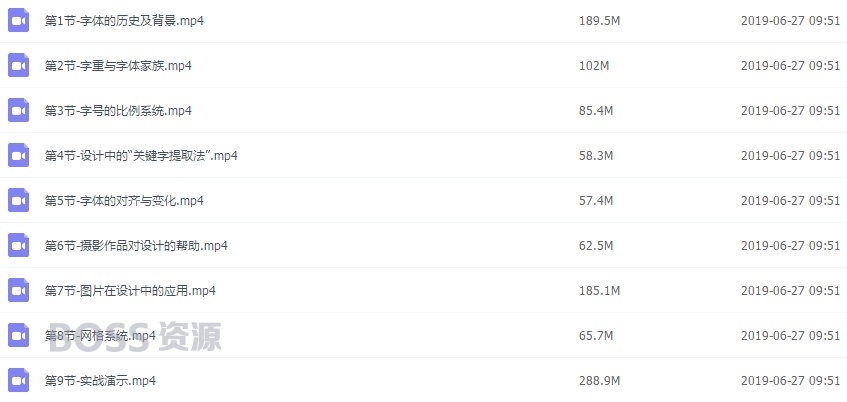Click video icon next to 第4节 关键字提取法 file
The image size is (847, 402).
click(18, 156)
